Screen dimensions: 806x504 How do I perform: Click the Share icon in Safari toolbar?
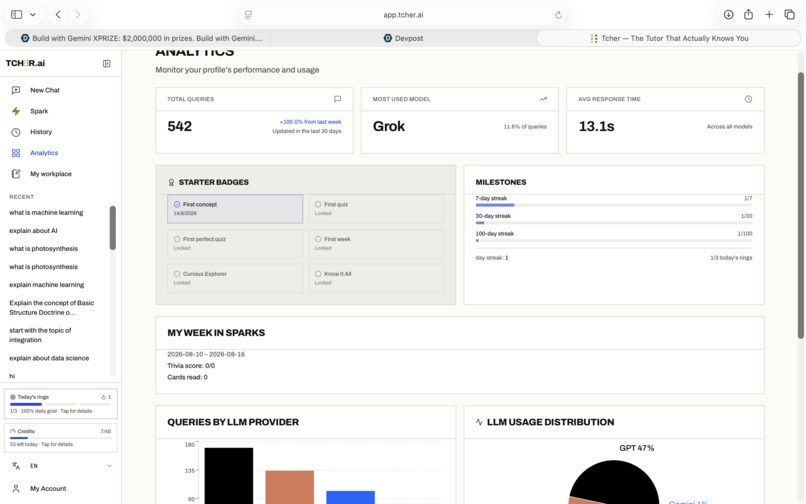click(748, 14)
